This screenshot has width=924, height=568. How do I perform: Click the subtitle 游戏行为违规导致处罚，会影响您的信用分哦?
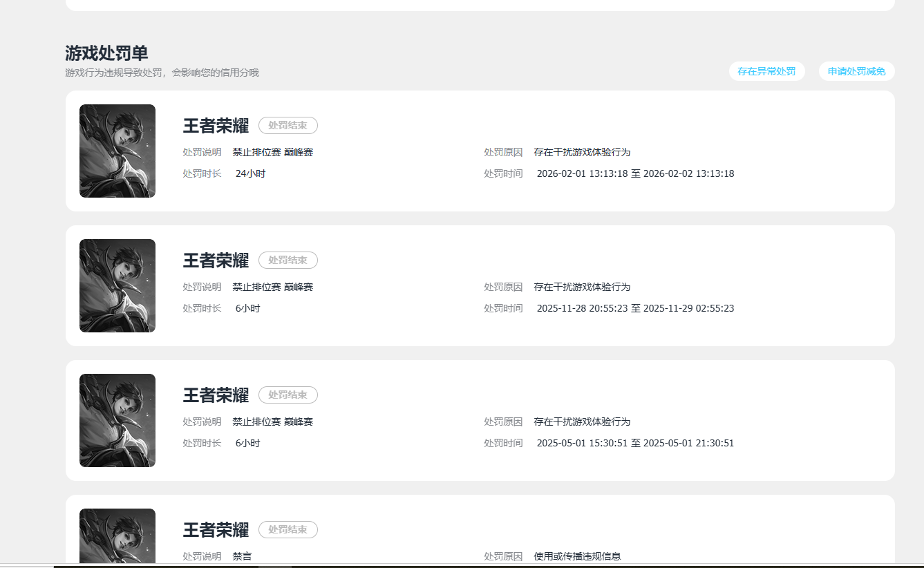162,73
